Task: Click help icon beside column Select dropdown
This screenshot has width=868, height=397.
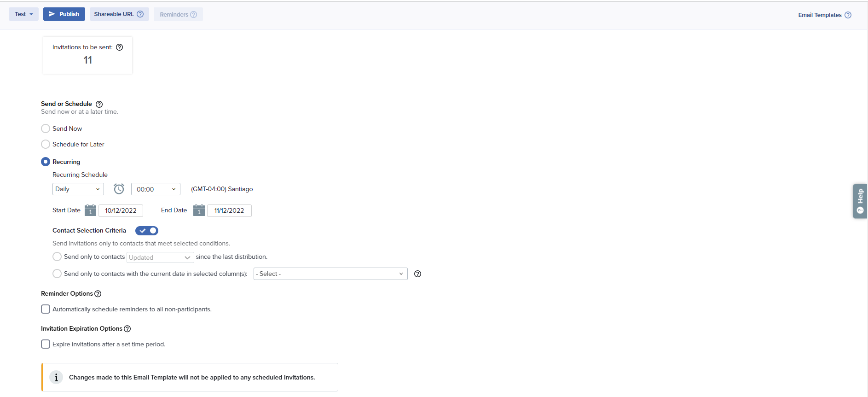Action: [x=417, y=274]
